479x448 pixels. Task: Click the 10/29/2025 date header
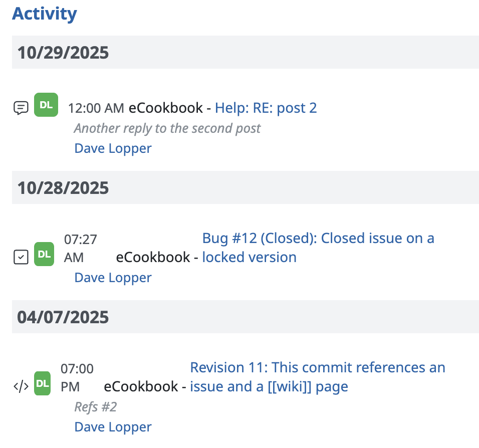pyautogui.click(x=63, y=53)
